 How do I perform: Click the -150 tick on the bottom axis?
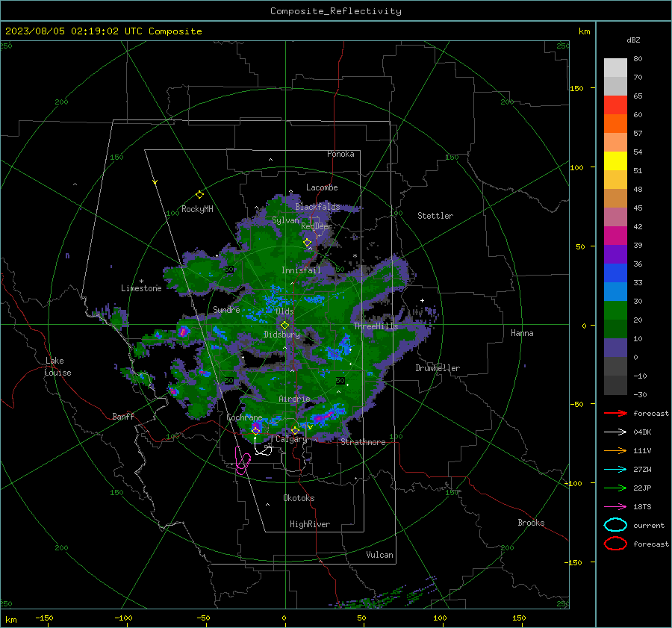(44, 618)
